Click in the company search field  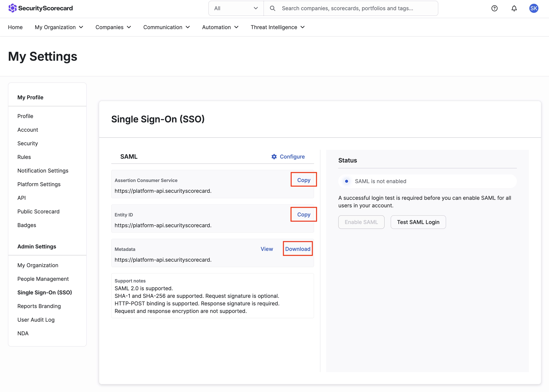[x=357, y=8]
